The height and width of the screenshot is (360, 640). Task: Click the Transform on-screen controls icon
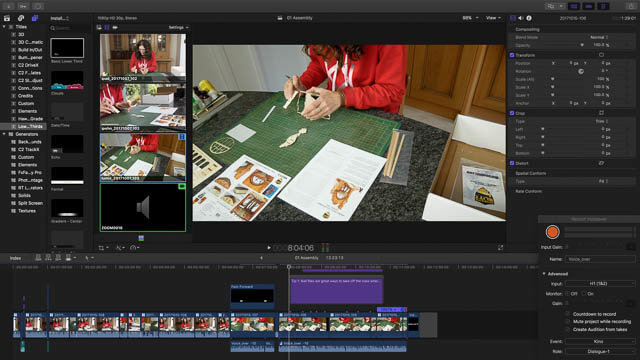coord(601,55)
